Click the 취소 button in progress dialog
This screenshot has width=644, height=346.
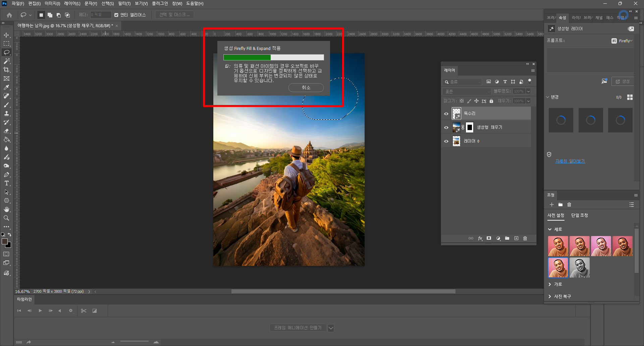(x=306, y=88)
